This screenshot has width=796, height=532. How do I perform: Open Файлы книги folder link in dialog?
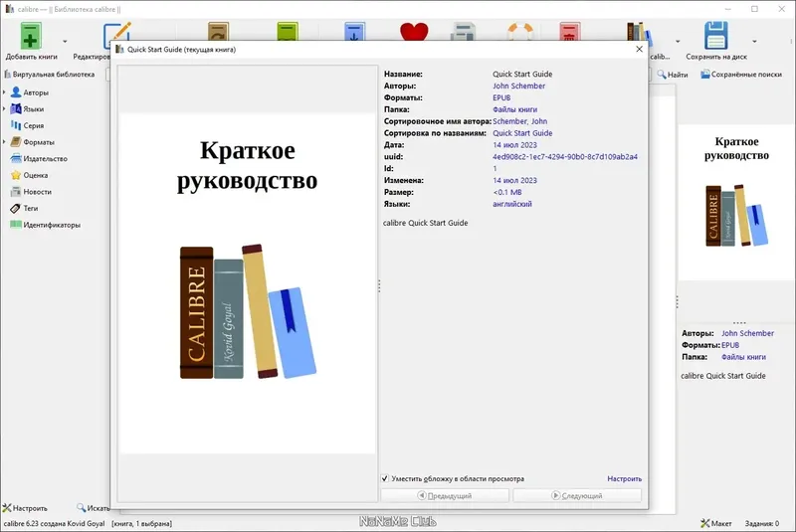coord(514,109)
